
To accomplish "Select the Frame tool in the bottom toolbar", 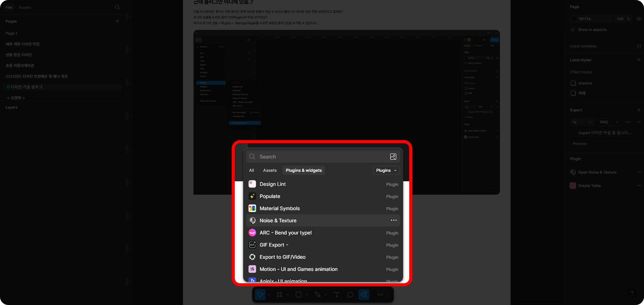I will (x=279, y=295).
